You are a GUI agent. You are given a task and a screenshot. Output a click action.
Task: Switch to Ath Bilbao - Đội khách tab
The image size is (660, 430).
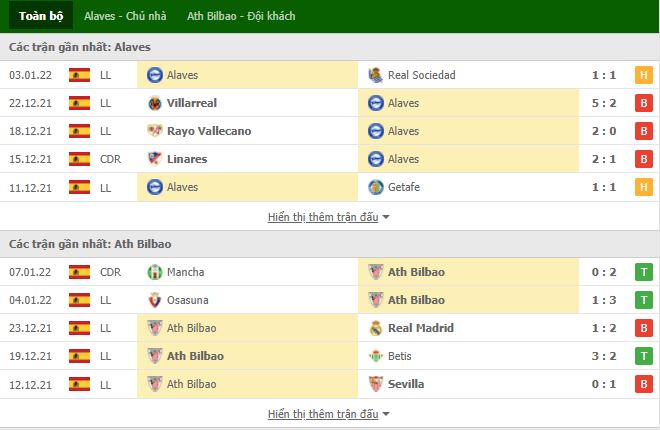tap(241, 16)
